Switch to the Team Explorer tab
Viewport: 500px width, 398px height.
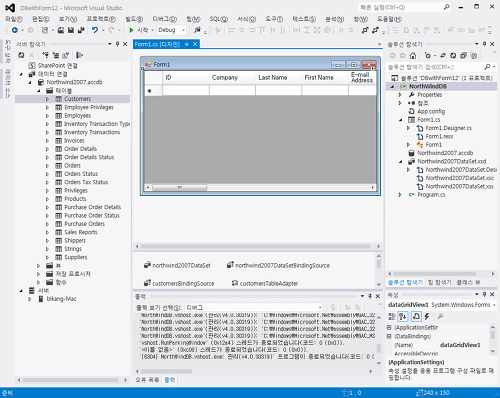[x=439, y=282]
